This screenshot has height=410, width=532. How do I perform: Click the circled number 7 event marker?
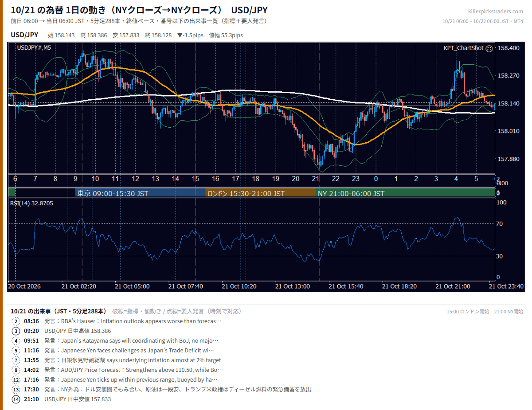point(16,360)
